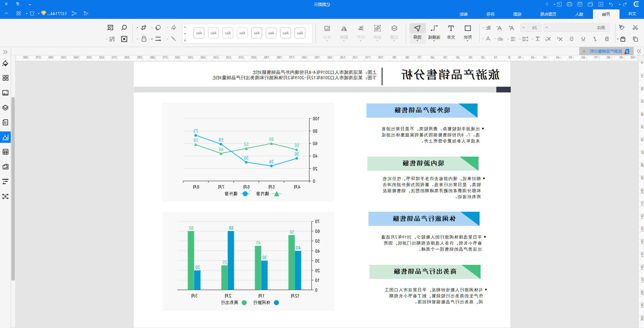This screenshot has height=328, width=644.
Task: Click the paste clipboard icon
Action: click(x=623, y=39)
